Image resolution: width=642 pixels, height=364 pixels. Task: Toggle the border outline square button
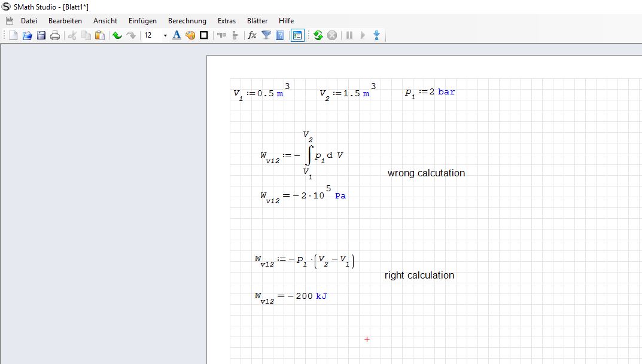point(204,36)
